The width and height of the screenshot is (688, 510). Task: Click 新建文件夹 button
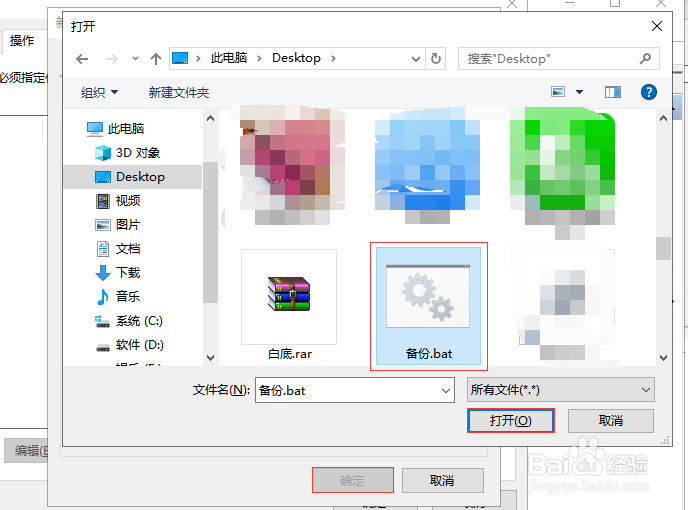[179, 93]
